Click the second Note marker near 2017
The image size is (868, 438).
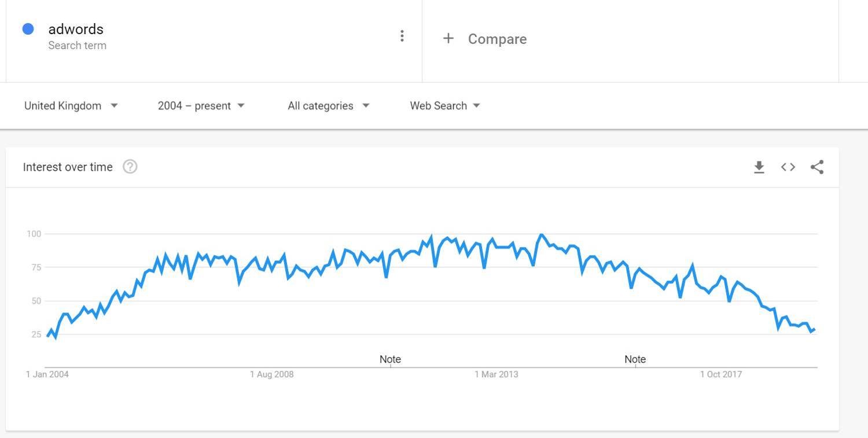tap(635, 359)
